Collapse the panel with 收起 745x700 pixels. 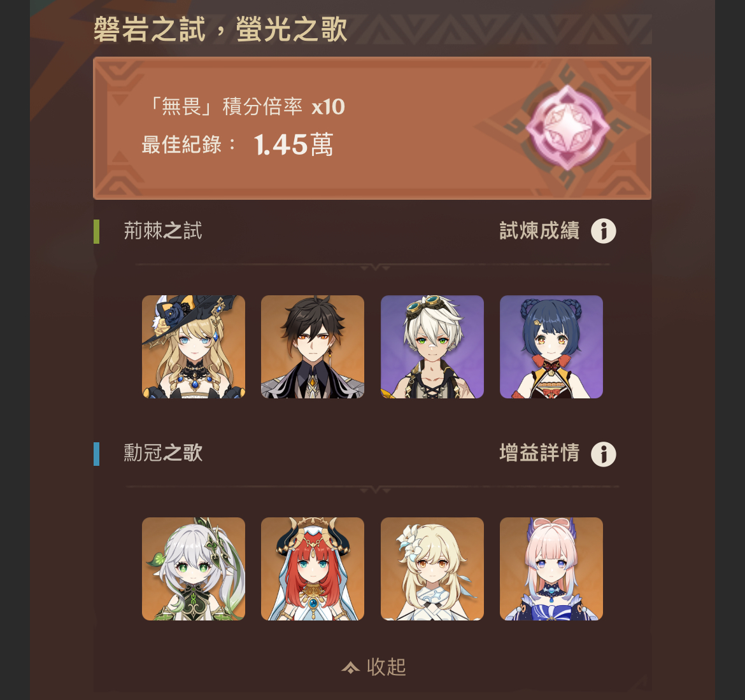tap(373, 668)
